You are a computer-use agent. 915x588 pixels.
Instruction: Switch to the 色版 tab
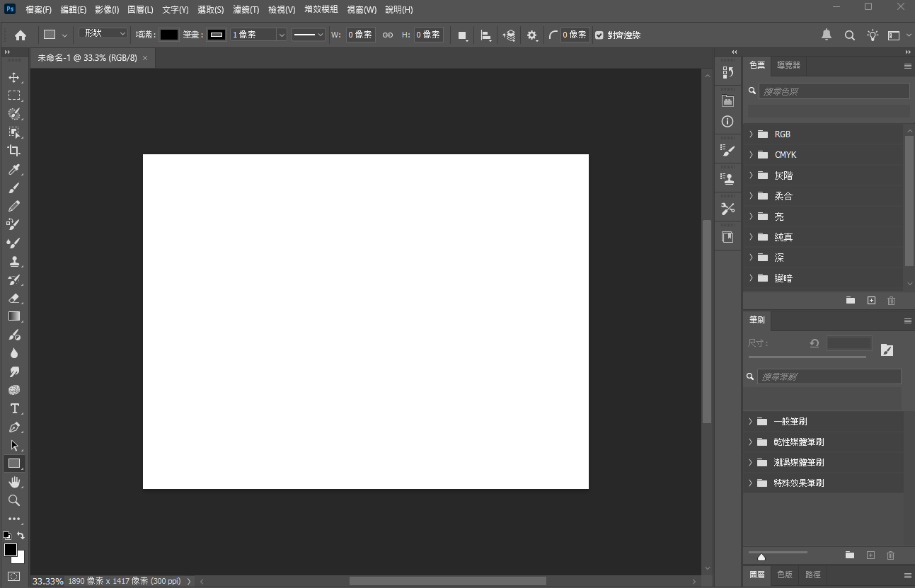tap(785, 575)
